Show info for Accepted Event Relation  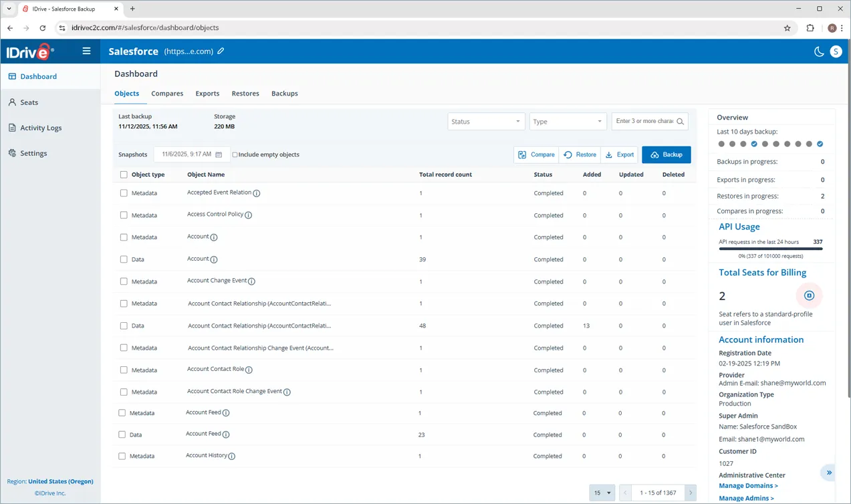(257, 193)
